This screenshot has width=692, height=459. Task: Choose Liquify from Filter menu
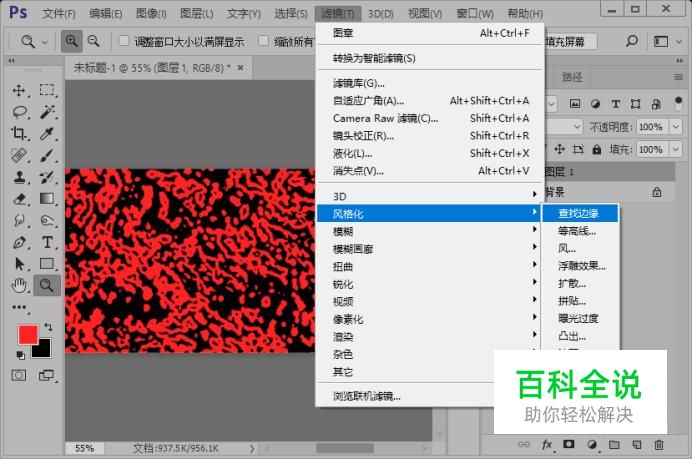428,154
